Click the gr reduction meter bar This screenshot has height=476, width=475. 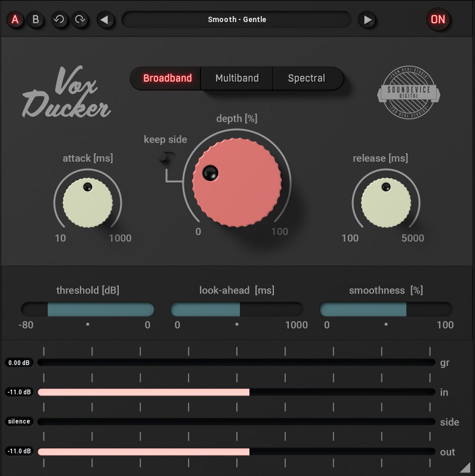pos(236,363)
